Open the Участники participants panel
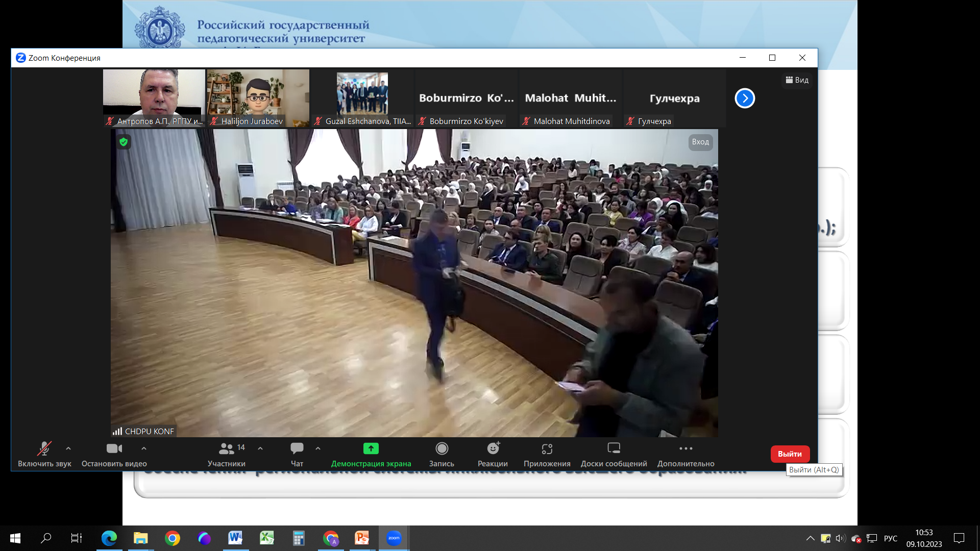This screenshot has height=551, width=980. [x=226, y=454]
